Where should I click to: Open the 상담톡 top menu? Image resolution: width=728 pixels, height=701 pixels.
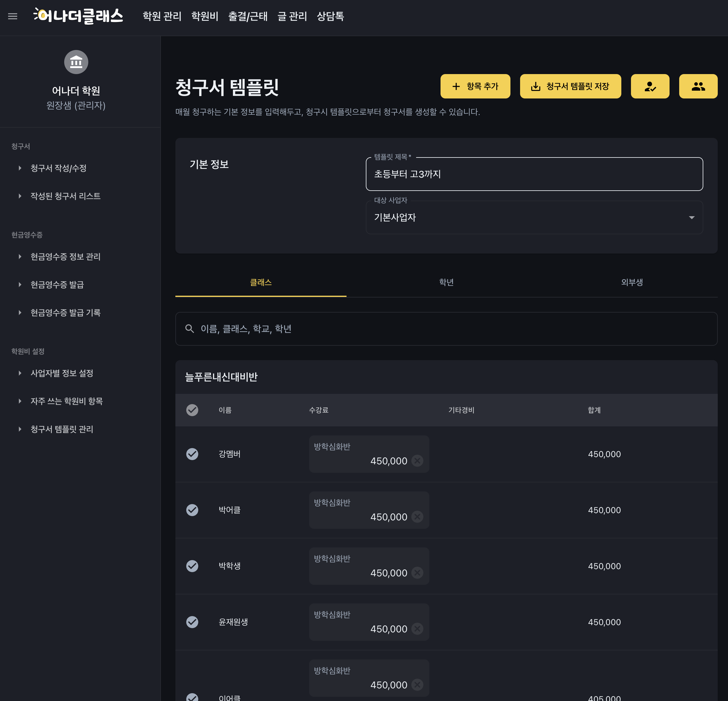(330, 16)
